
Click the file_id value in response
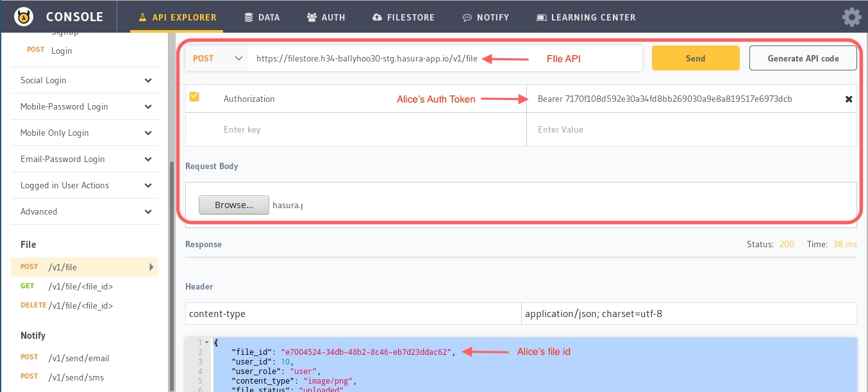pos(367,352)
